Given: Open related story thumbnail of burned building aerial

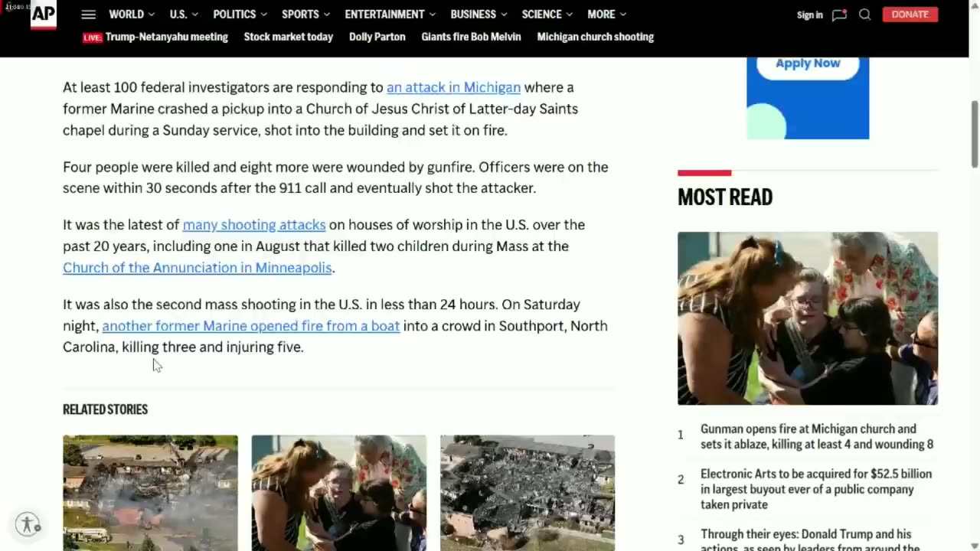Looking at the screenshot, I should click(x=528, y=493).
